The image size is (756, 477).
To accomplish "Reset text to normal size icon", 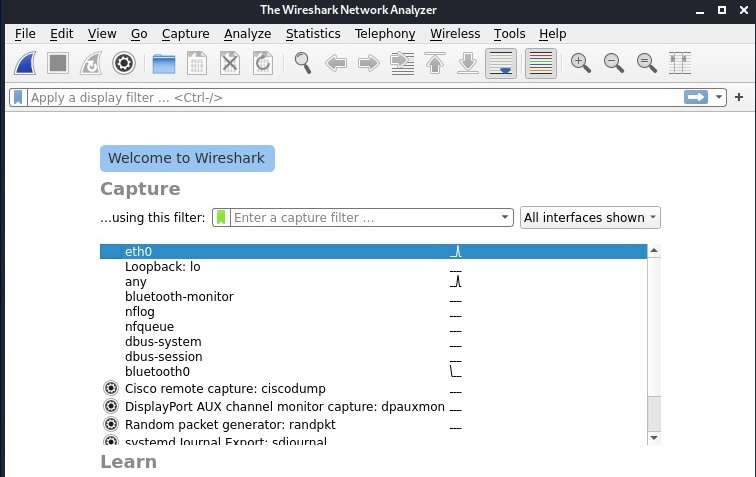I will click(x=647, y=63).
